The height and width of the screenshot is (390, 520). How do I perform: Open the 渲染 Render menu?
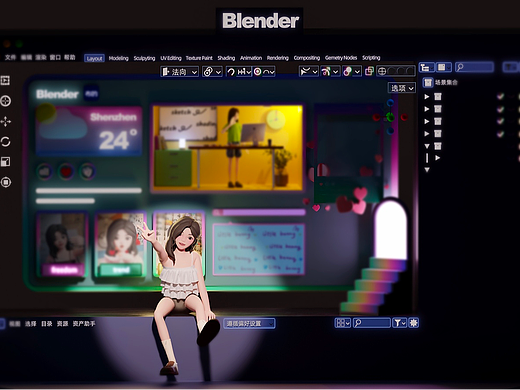tap(41, 57)
